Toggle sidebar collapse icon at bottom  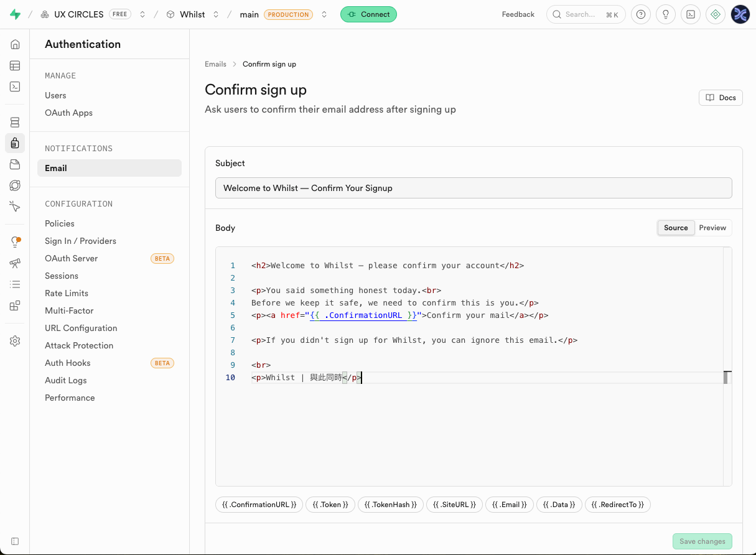pos(15,541)
